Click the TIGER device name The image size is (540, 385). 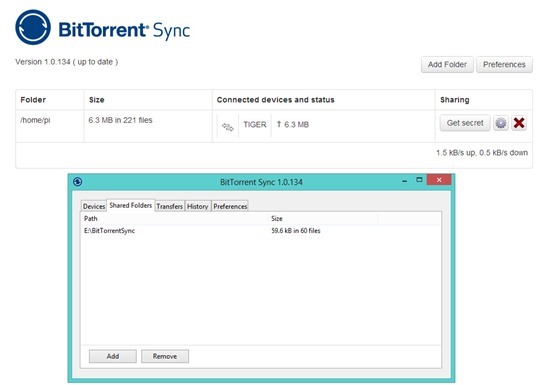(255, 124)
